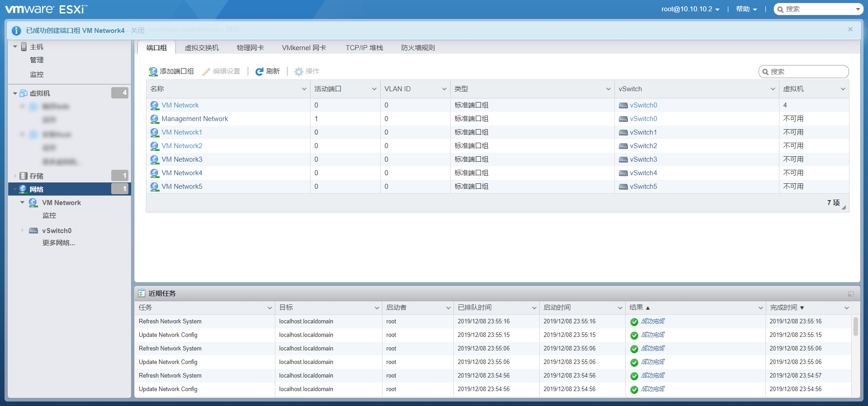Click the vSwitch0 icon in the sidebar
Viewport: 868px width, 406px height.
33,231
